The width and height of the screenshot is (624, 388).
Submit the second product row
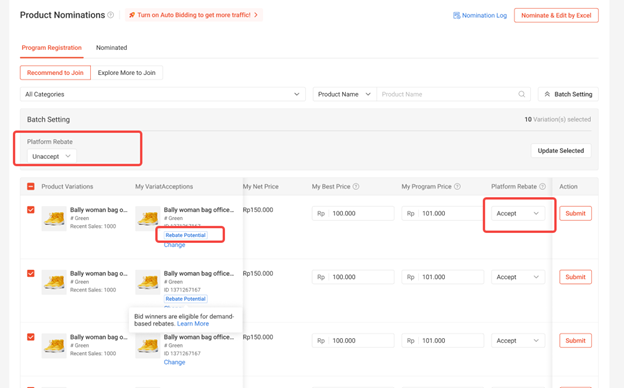pyautogui.click(x=575, y=277)
